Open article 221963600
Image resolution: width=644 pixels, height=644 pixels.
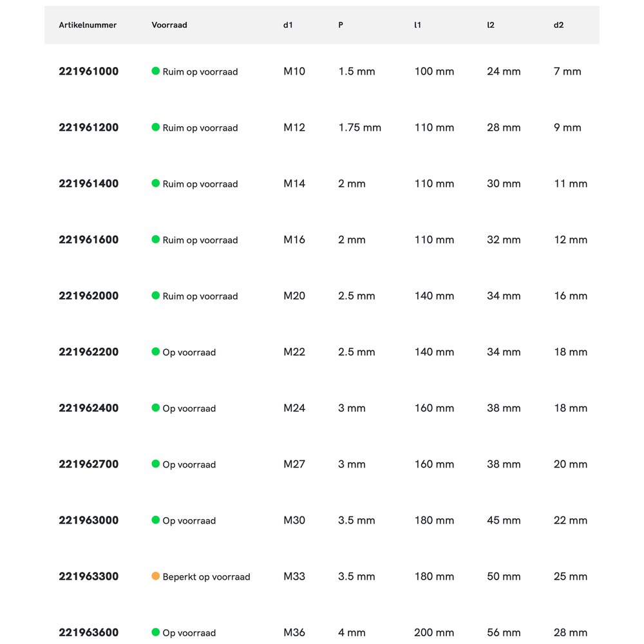click(89, 632)
